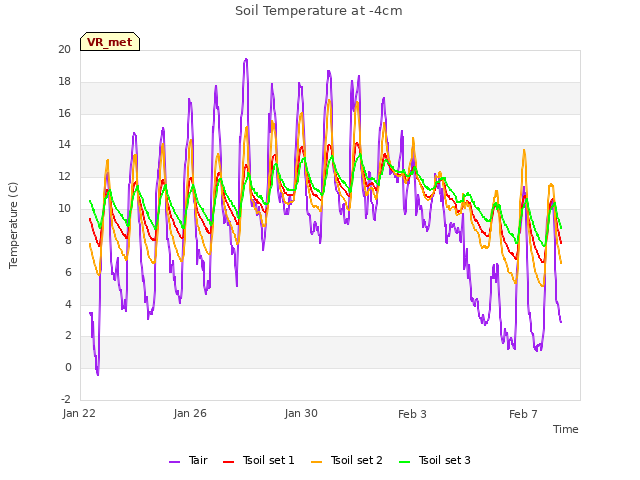Click the highest purple Tair peak near 19.5
Viewport: 640px width, 480px height.
pyautogui.click(x=246, y=60)
